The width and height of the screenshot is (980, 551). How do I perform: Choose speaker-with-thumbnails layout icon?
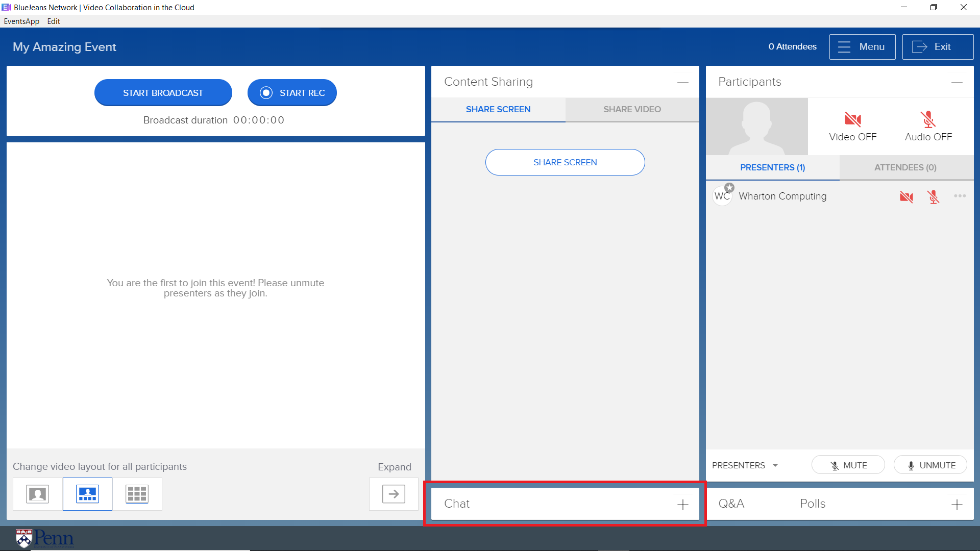coord(87,494)
